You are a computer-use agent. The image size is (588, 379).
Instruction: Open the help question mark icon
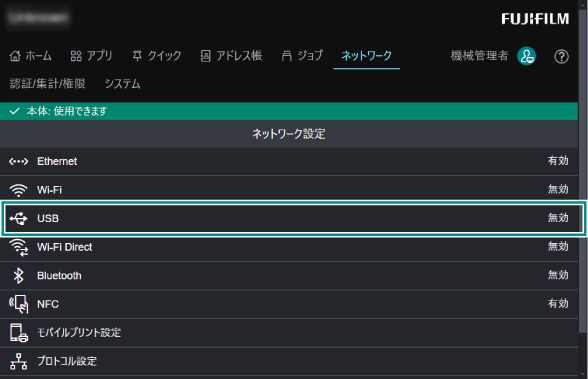[561, 57]
